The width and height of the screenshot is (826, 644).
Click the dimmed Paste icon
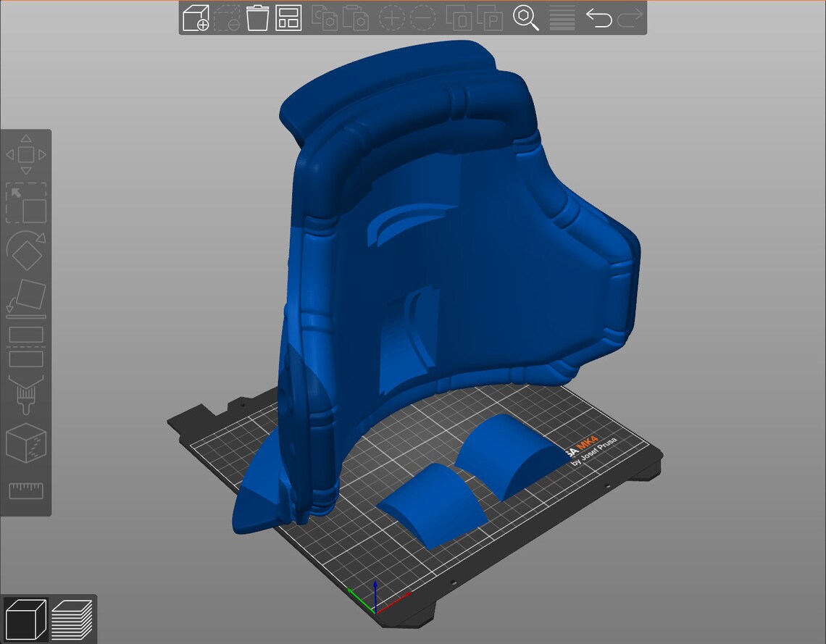pyautogui.click(x=356, y=18)
